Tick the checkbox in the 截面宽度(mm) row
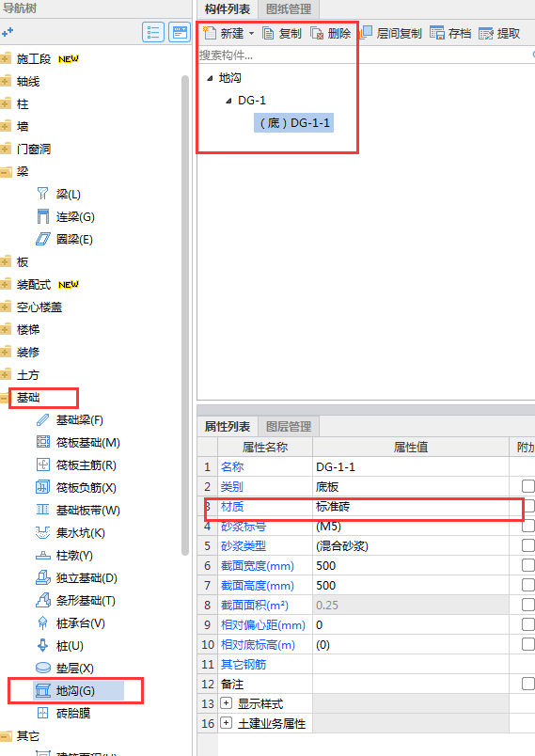This screenshot has width=535, height=756. tap(528, 565)
